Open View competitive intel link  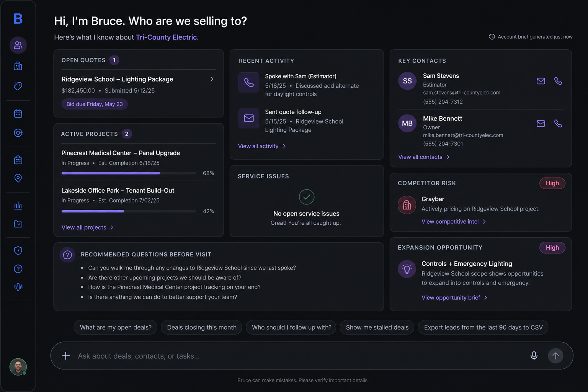point(454,222)
